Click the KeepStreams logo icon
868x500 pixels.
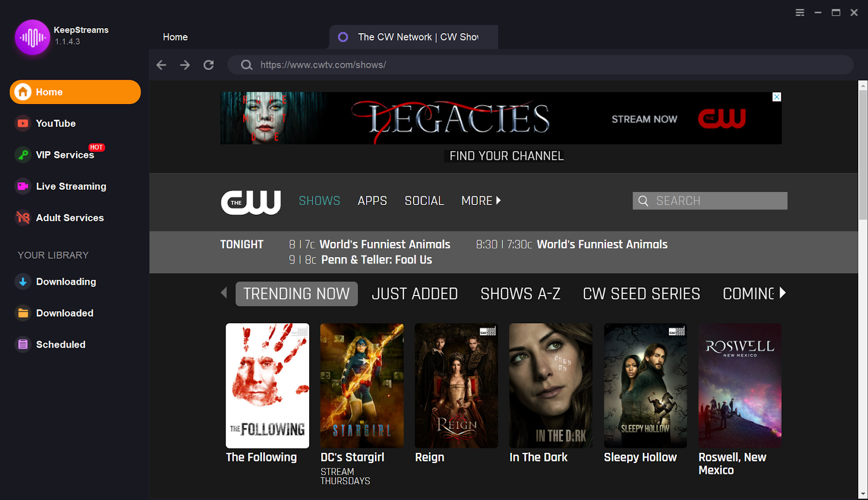pyautogui.click(x=33, y=37)
